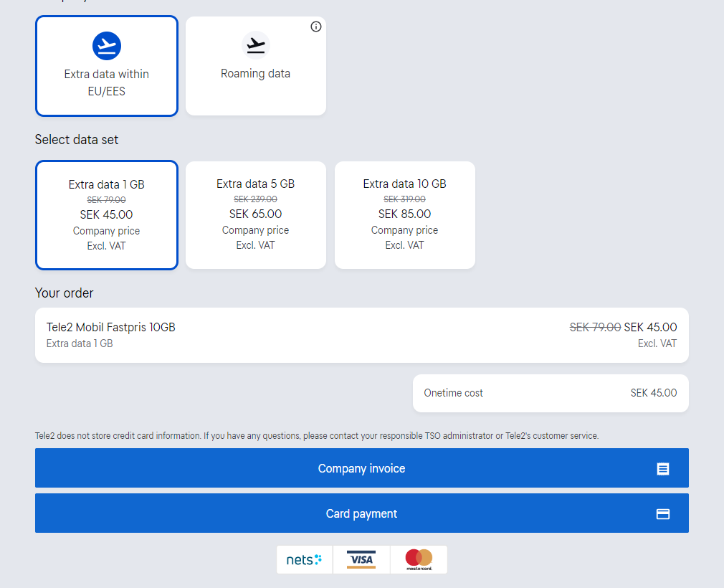Click the invoice receipt icon on Company invoice
The image size is (724, 588).
[x=663, y=469]
